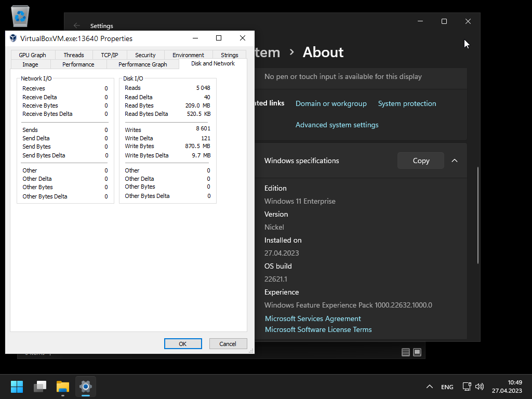Click the no pen or touch input message
532x399 pixels.
[343, 77]
